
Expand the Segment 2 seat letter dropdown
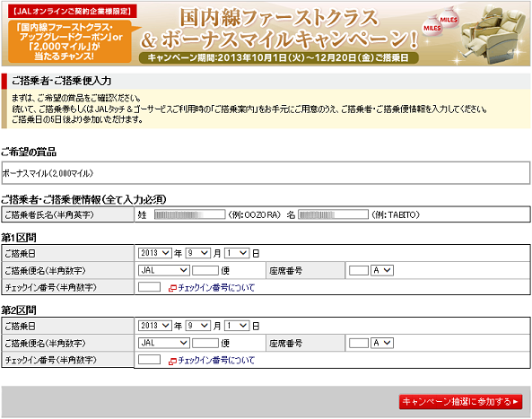pos(382,343)
